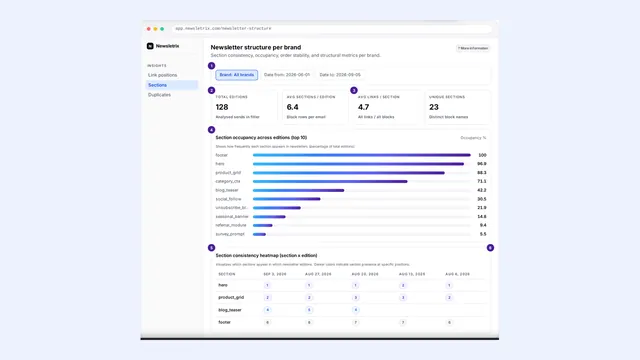Click the SECTION column header in heatmap

pos(227,274)
